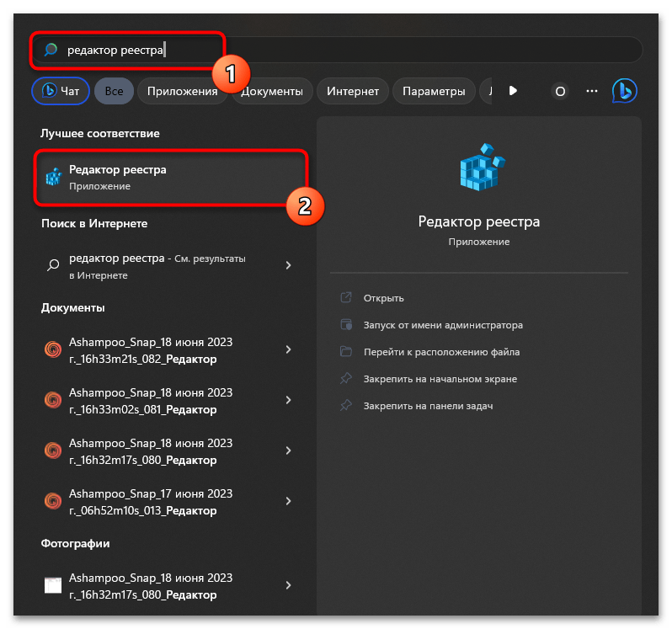Image resolution: width=672 pixels, height=629 pixels.
Task: Open photo 16h32m17s_080 under Фотографии
Action: [x=151, y=586]
